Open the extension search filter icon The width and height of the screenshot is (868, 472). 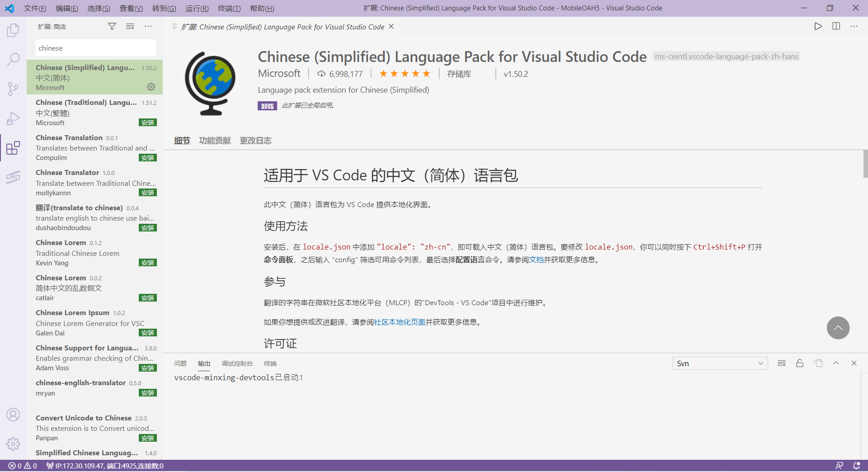click(112, 26)
